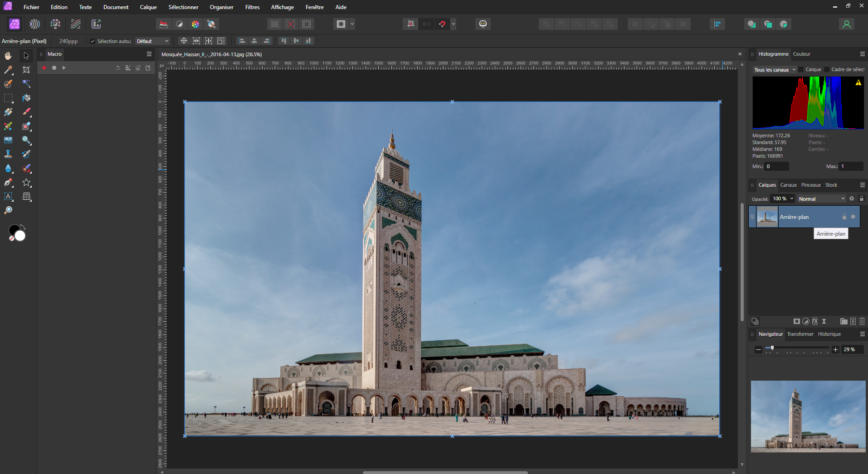This screenshot has height=474, width=868.
Task: Activate the Pen tool
Action: tap(8, 182)
